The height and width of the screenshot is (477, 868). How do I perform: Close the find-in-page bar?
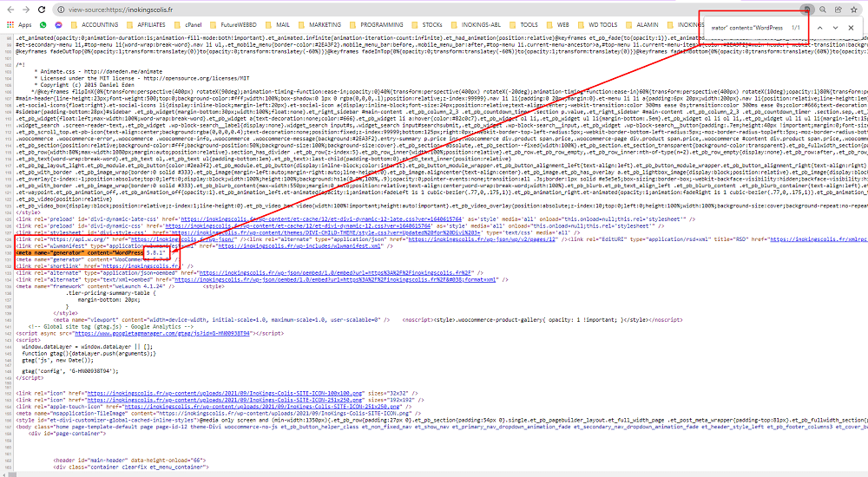coord(852,27)
